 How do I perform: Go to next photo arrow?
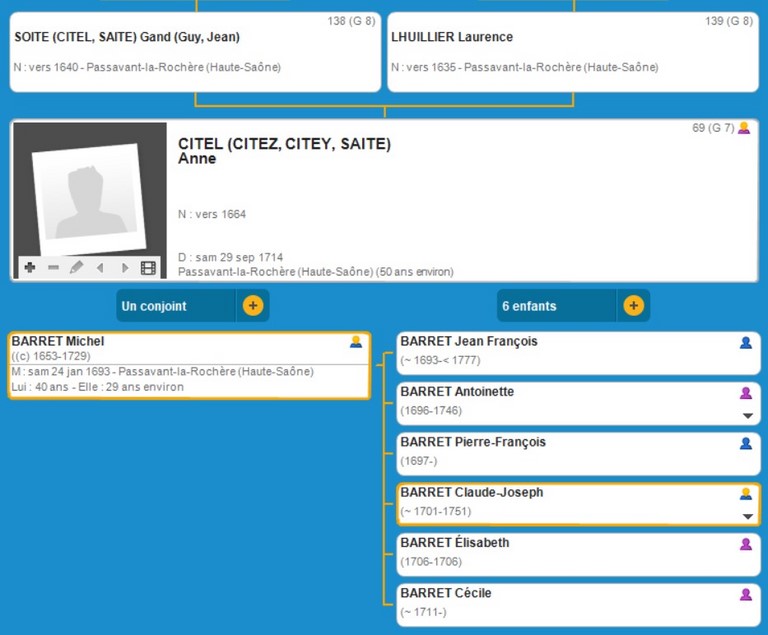(124, 267)
